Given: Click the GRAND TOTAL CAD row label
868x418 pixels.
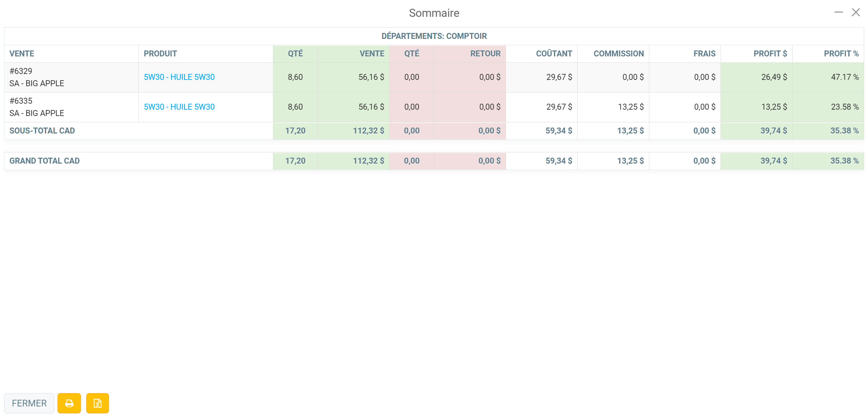Looking at the screenshot, I should pos(45,161).
